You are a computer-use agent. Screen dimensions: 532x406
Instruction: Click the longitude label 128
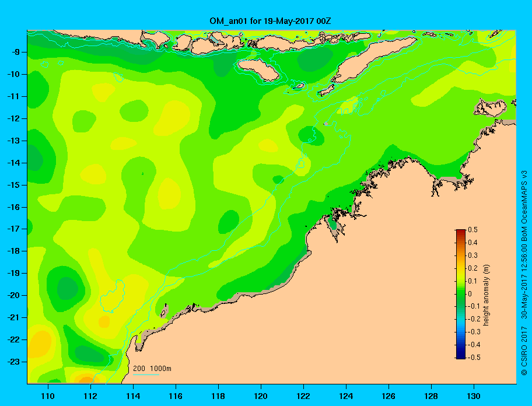(x=431, y=396)
